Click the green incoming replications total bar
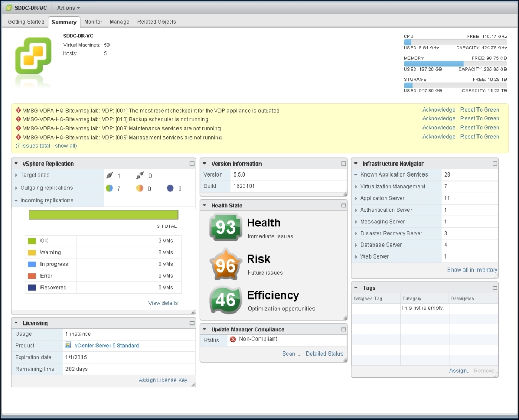 (x=103, y=215)
